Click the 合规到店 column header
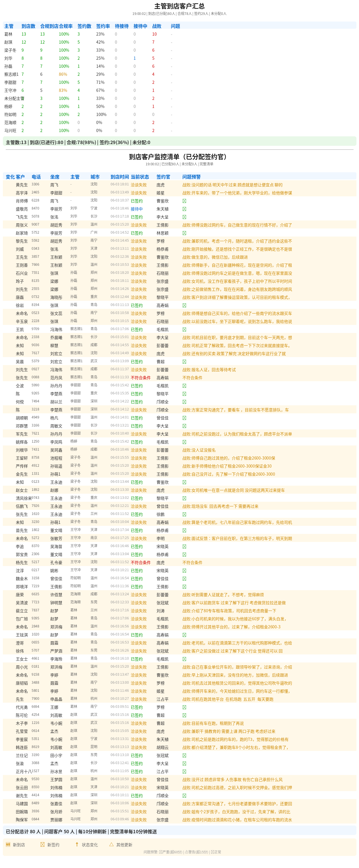359x868 pixels. tap(49, 26)
